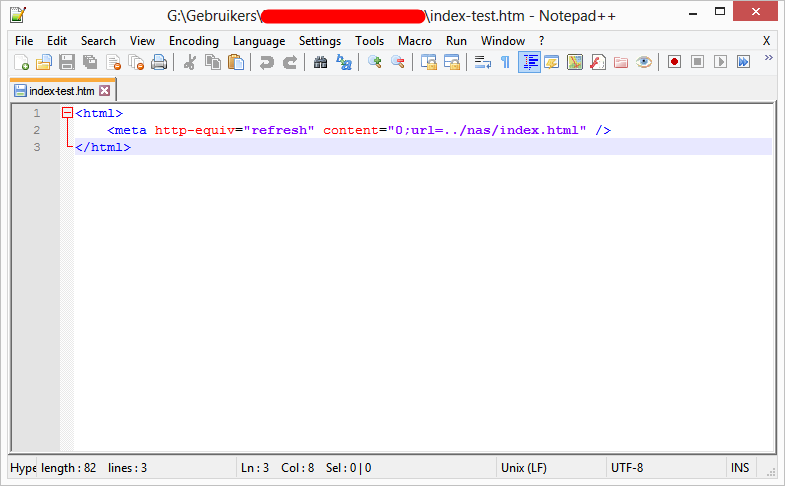Expand the toolbar overflow chevron
Image resolution: width=785 pixels, height=486 pixels.
(x=768, y=58)
